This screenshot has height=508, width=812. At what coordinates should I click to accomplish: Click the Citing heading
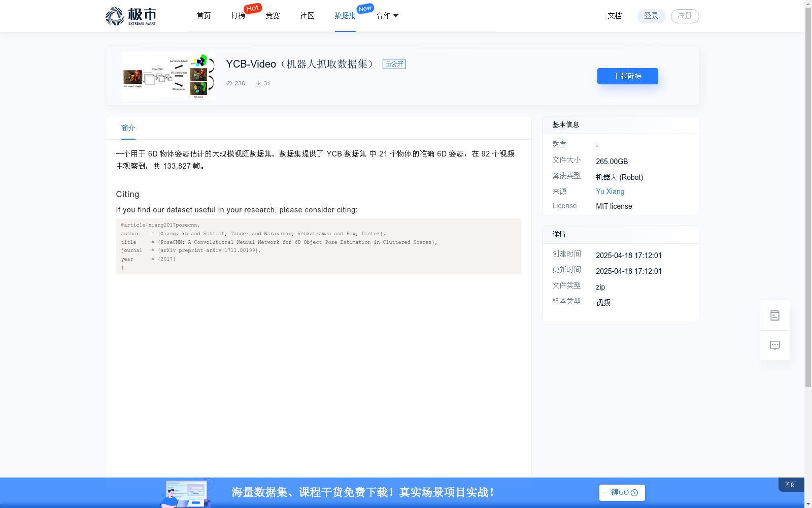tap(127, 194)
